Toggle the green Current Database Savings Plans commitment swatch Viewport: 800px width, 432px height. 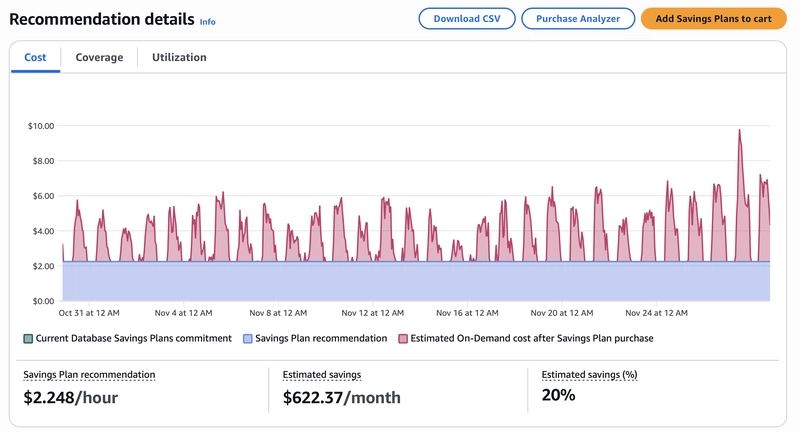point(28,339)
